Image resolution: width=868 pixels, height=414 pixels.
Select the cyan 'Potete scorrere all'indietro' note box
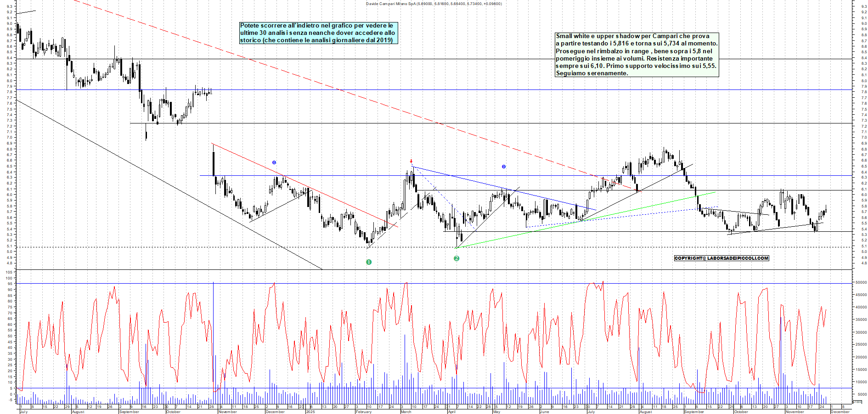(x=318, y=33)
